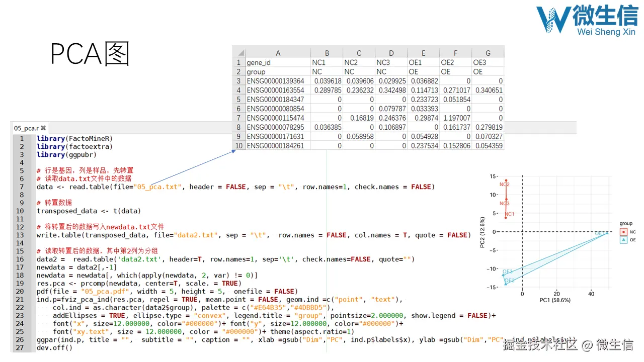
Task: Click the PC2 (12.6%) axis title
Action: (482, 232)
